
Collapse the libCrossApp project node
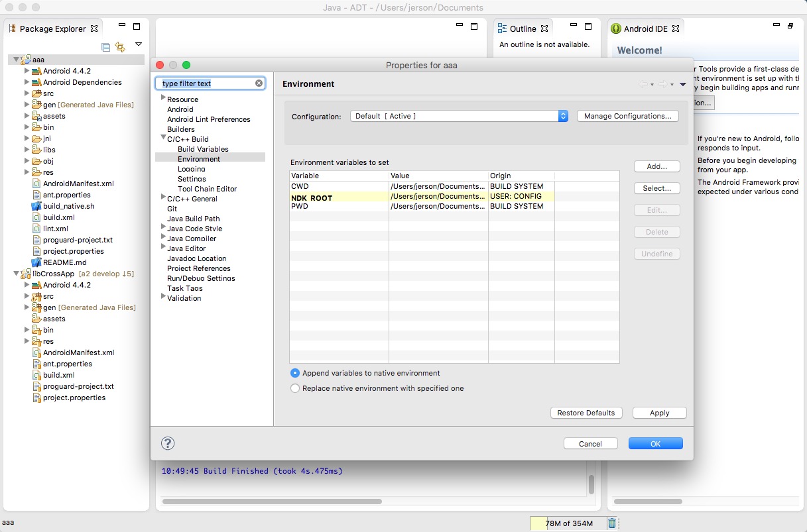pos(16,274)
